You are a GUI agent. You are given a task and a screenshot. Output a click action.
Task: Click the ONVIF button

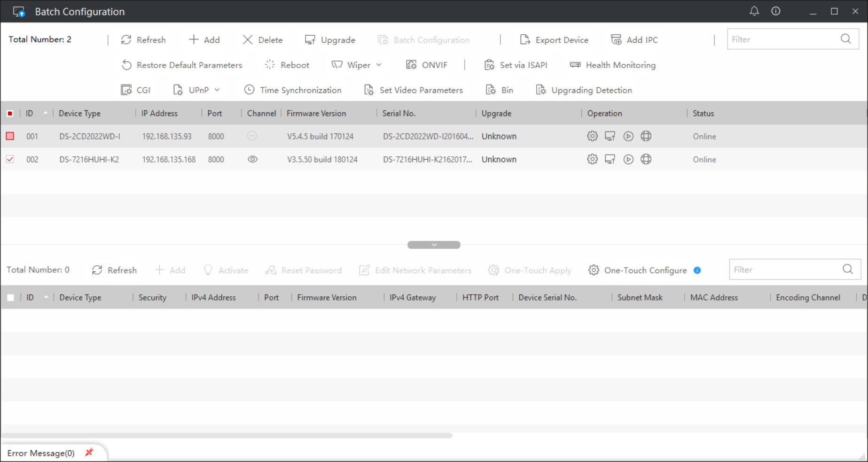pos(427,65)
